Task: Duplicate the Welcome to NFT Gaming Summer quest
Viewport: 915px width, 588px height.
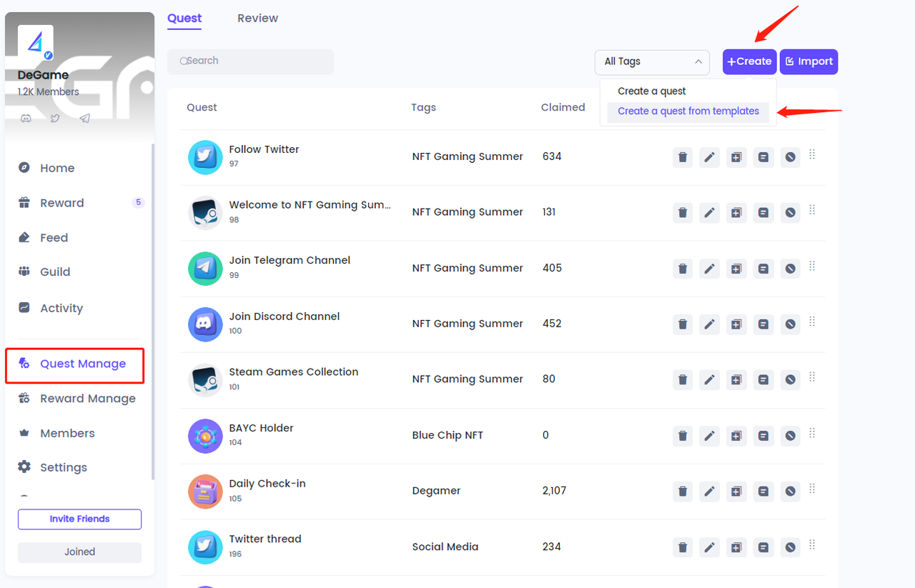Action: click(x=736, y=213)
